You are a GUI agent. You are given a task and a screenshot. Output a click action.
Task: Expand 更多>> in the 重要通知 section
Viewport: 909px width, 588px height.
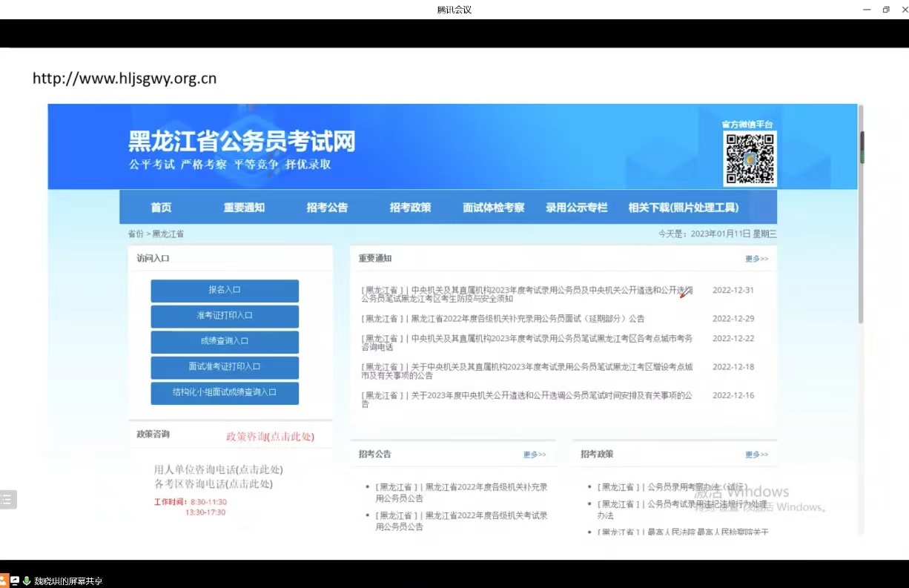click(756, 259)
